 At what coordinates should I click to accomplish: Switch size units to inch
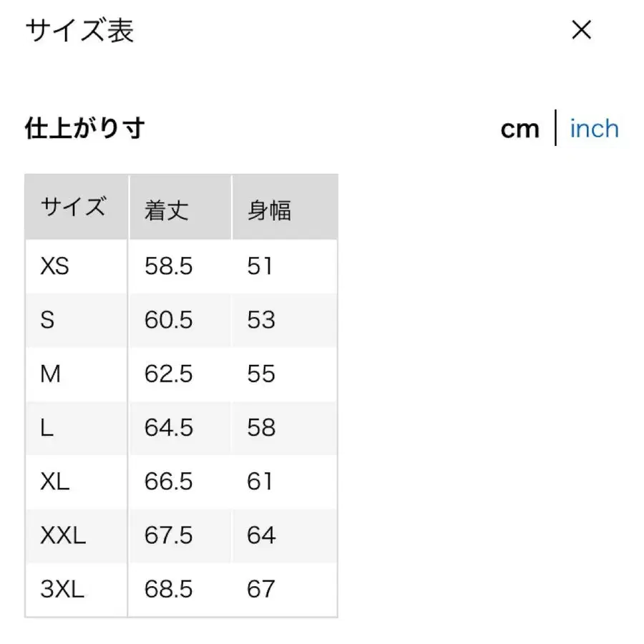pos(594,129)
